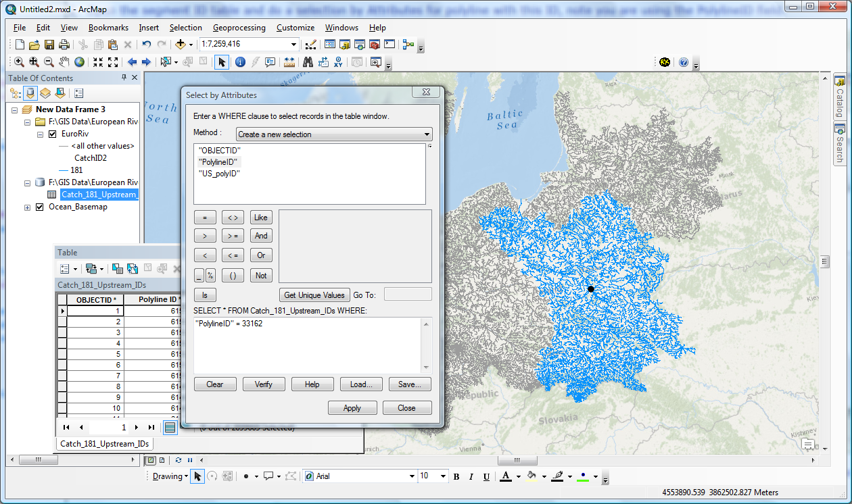Click the Clear button
Image resolution: width=852 pixels, height=504 pixels.
[215, 384]
